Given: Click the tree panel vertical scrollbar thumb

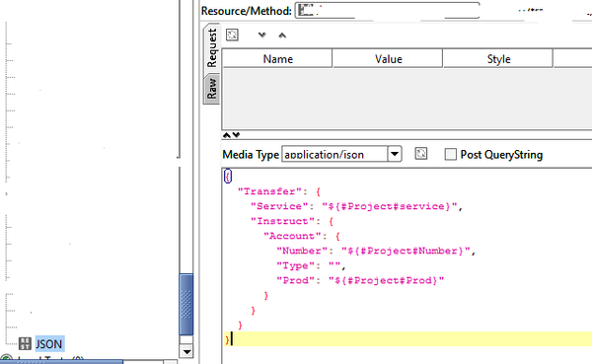Looking at the screenshot, I should point(185,305).
